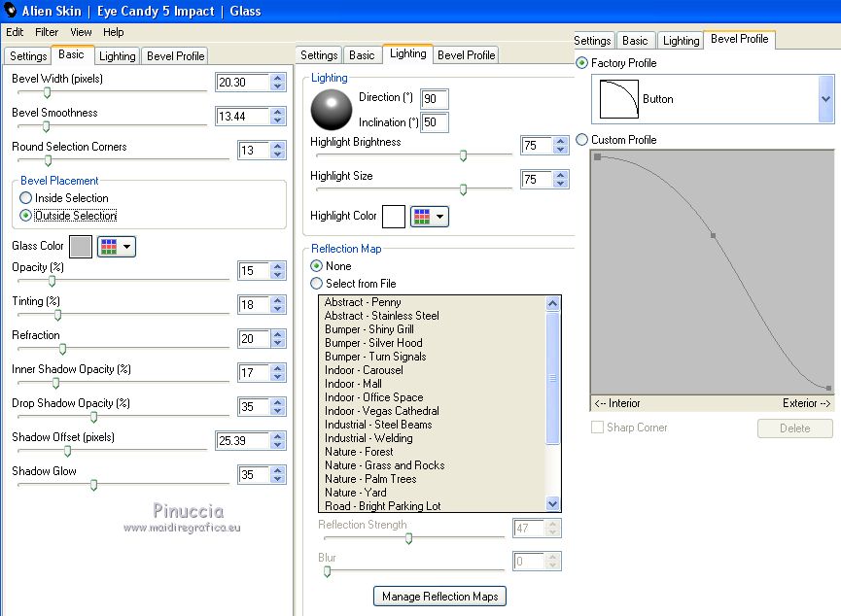
Task: Click the reflection list scroll up arrow
Action: 552,303
